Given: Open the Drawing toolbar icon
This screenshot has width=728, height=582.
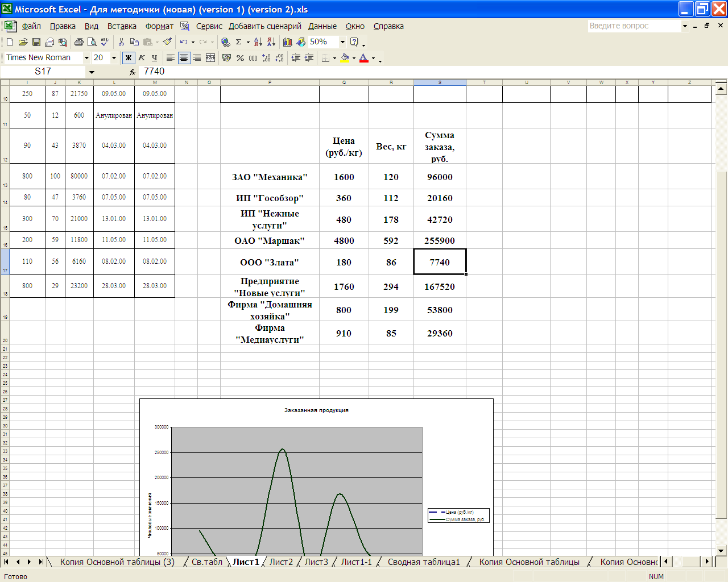Looking at the screenshot, I should 300,42.
